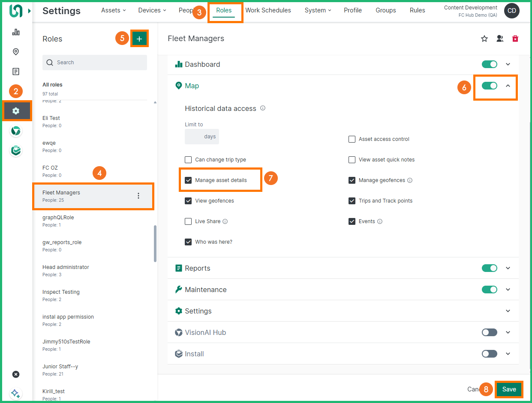The width and height of the screenshot is (532, 403).
Task: Open the reports document icon in sidebar
Action: pos(16,72)
